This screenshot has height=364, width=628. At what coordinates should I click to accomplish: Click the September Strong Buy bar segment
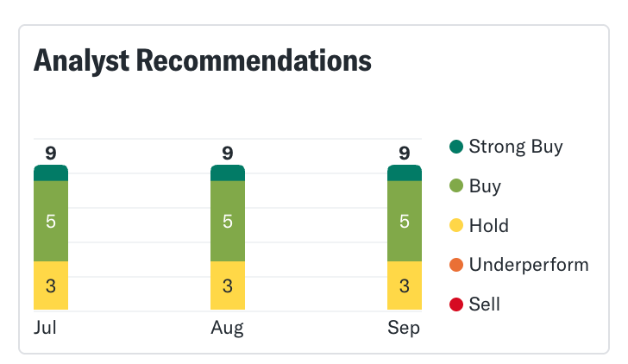tap(405, 173)
